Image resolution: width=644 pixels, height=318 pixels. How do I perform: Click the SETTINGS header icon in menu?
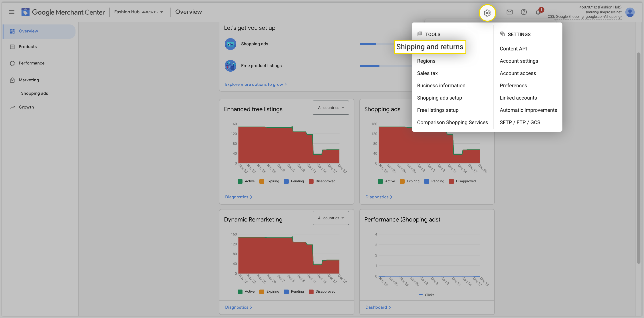pos(502,34)
